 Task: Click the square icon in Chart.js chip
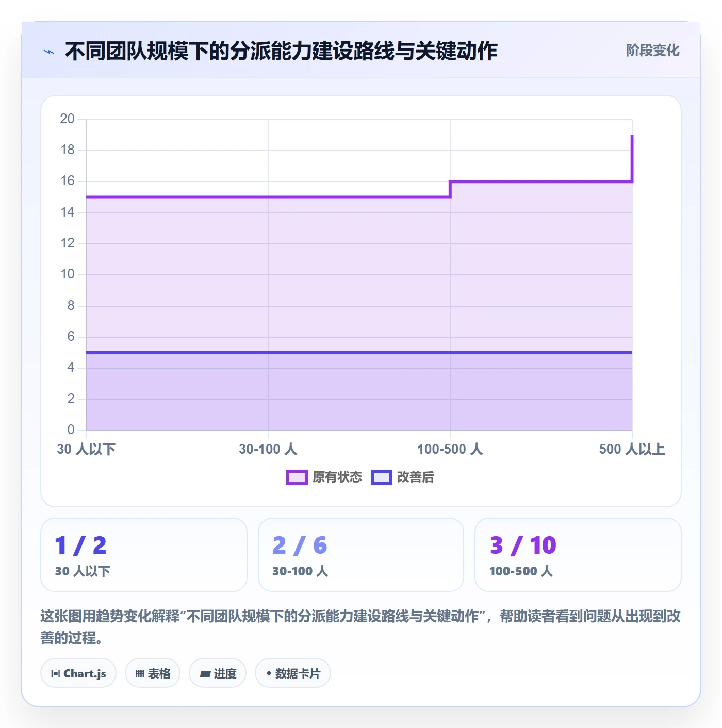click(x=56, y=674)
